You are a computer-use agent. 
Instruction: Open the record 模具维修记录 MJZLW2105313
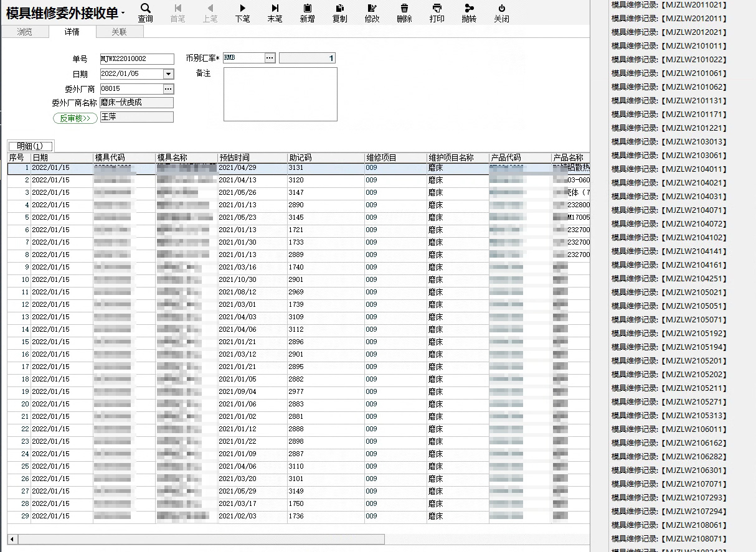669,415
